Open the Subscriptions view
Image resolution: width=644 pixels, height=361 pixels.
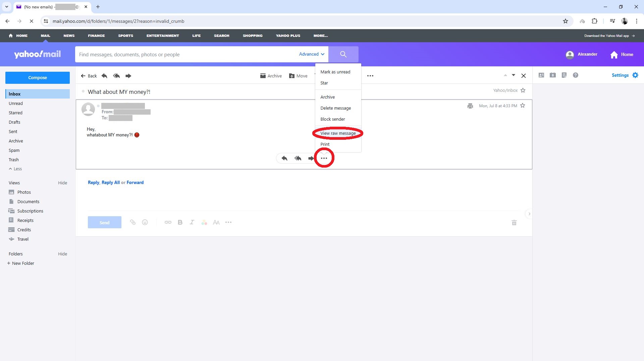[26, 211]
